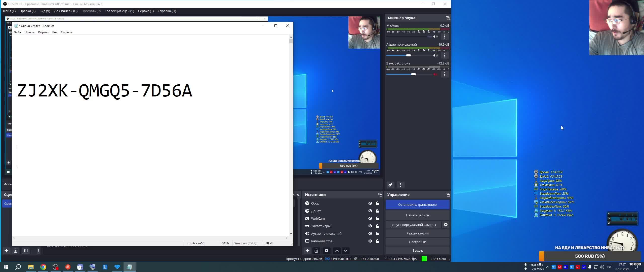Click Начать запись button
Viewport: 644px width, 272px height.
(x=417, y=215)
